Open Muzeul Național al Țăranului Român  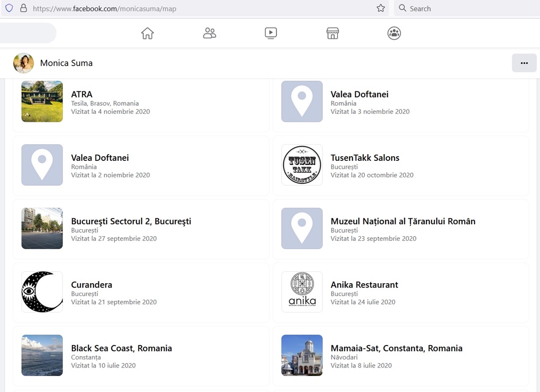pos(402,221)
